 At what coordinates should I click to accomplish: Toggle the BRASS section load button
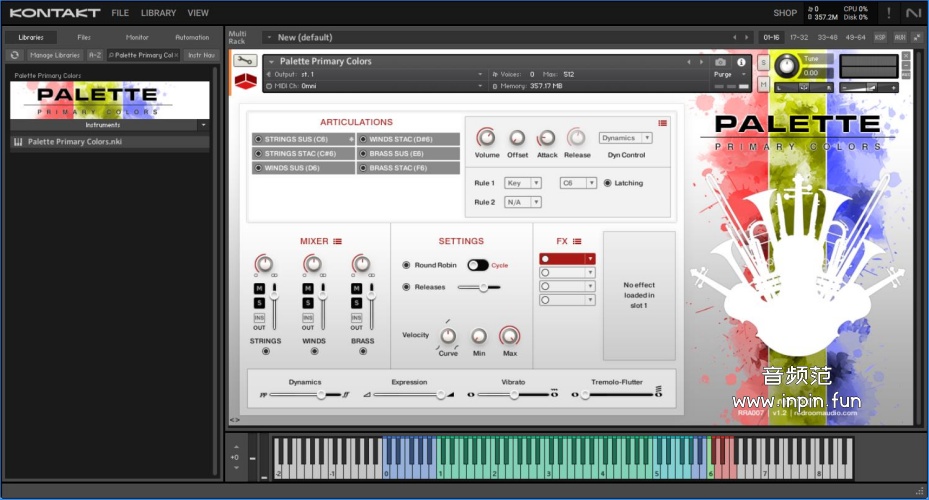363,351
